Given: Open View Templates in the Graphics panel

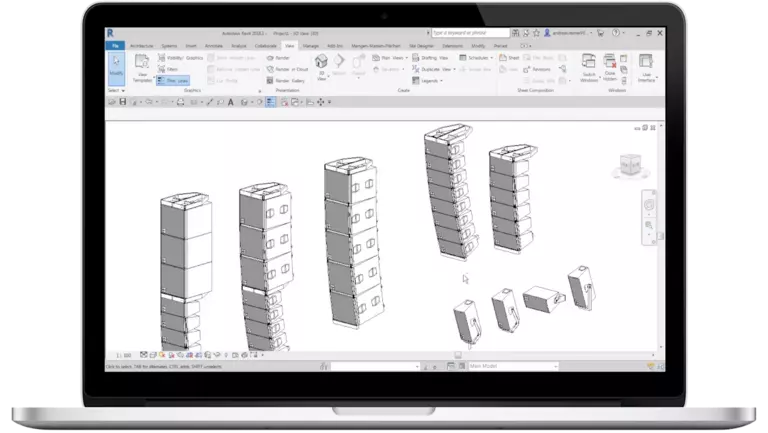Looking at the screenshot, I should pos(142,68).
